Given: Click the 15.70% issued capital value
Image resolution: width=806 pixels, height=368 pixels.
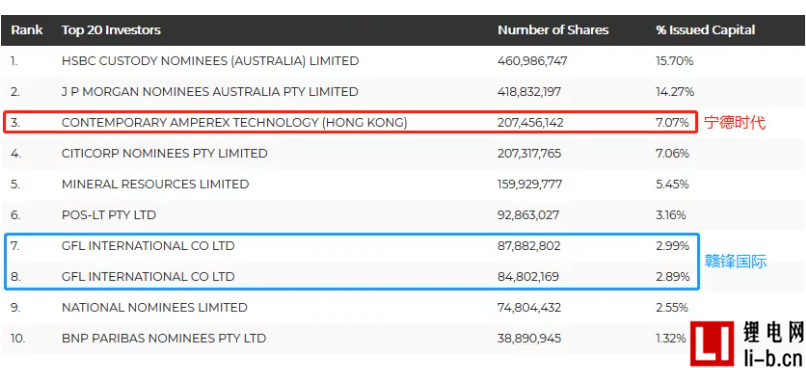Looking at the screenshot, I should [674, 61].
